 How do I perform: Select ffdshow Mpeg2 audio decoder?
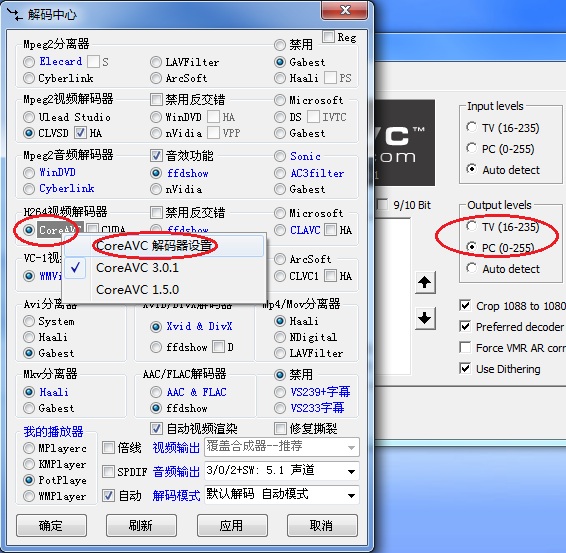(x=156, y=173)
